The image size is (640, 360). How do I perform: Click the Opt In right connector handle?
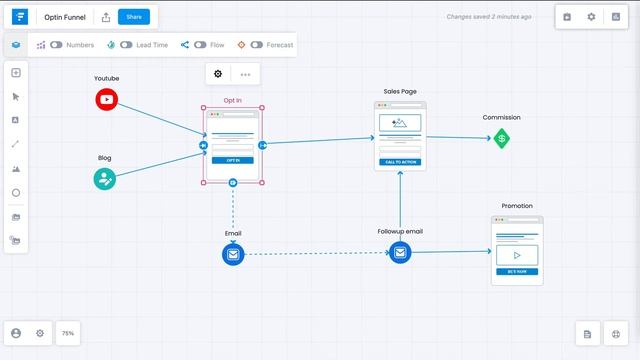262,145
